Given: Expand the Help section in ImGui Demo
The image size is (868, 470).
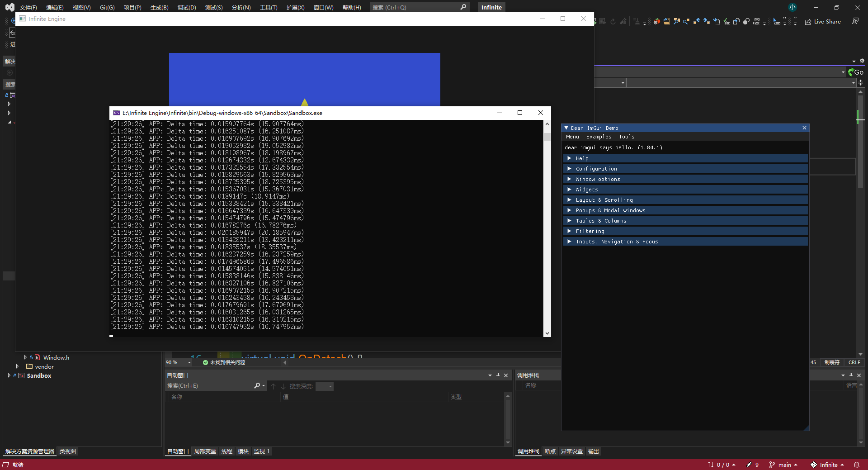Looking at the screenshot, I should tap(685, 158).
